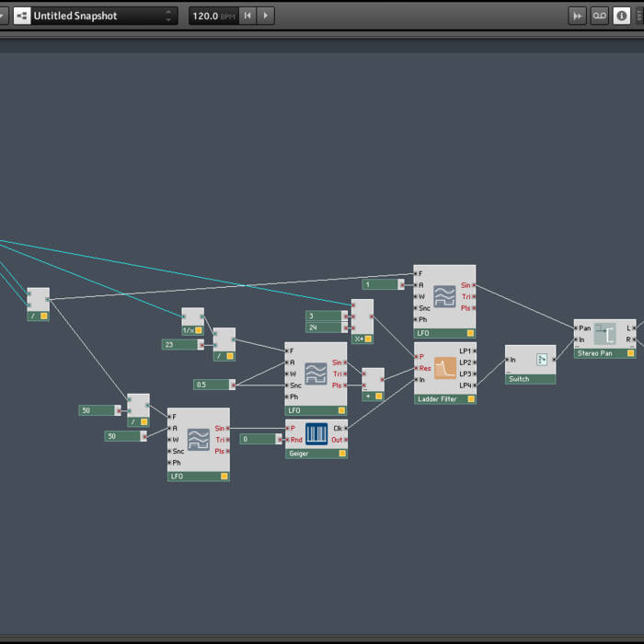Click the Stereo Pan module icon
Screen dimensions: 644x644
(605, 334)
